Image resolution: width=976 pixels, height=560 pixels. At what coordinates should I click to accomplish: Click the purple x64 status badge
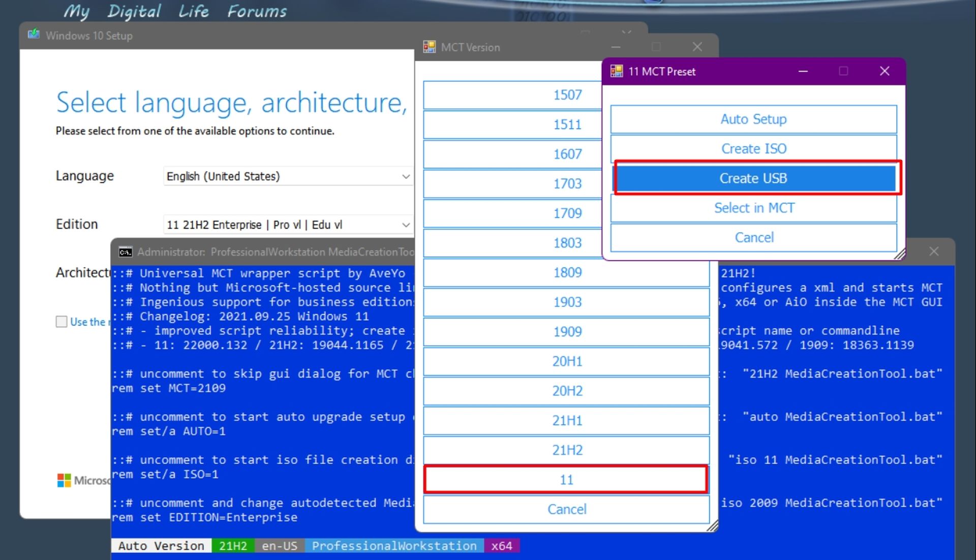pos(501,545)
